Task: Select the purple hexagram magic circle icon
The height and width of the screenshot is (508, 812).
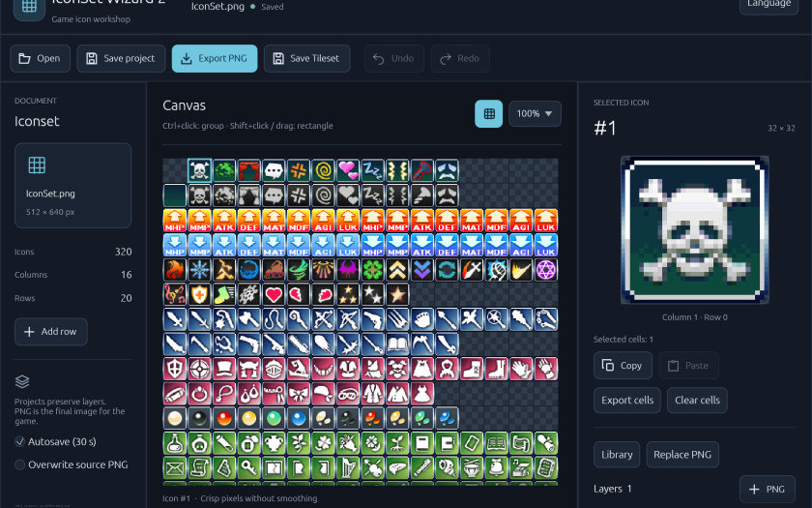Action: [x=546, y=270]
